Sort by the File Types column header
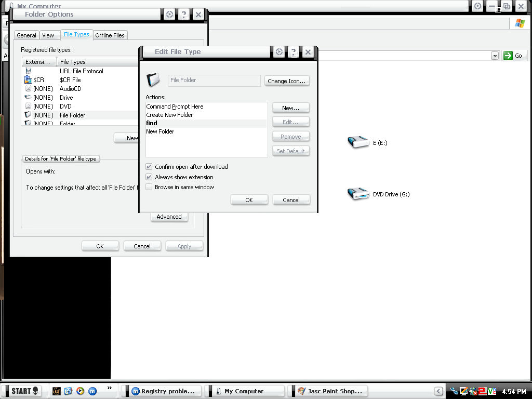Image resolution: width=532 pixels, height=399 pixels. [97, 62]
